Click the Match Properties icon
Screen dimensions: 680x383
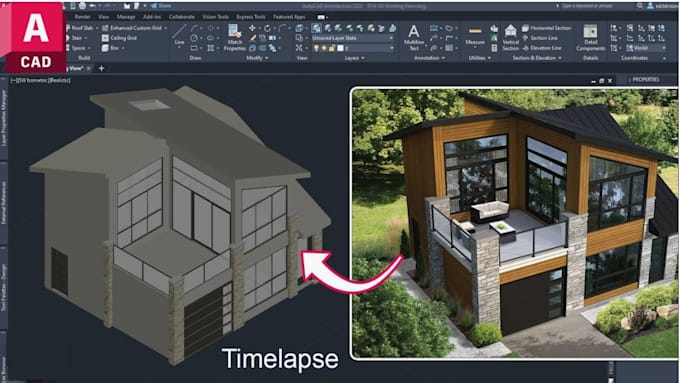coord(235,31)
